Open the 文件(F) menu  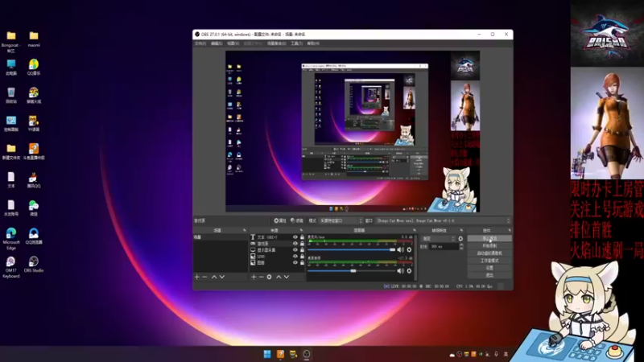200,43
